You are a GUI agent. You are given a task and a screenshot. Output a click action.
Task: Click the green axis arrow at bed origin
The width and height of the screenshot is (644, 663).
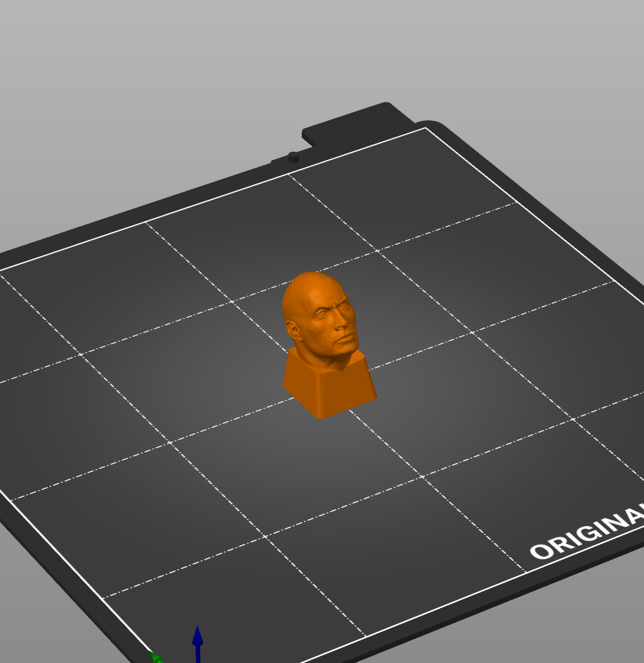coord(154,658)
